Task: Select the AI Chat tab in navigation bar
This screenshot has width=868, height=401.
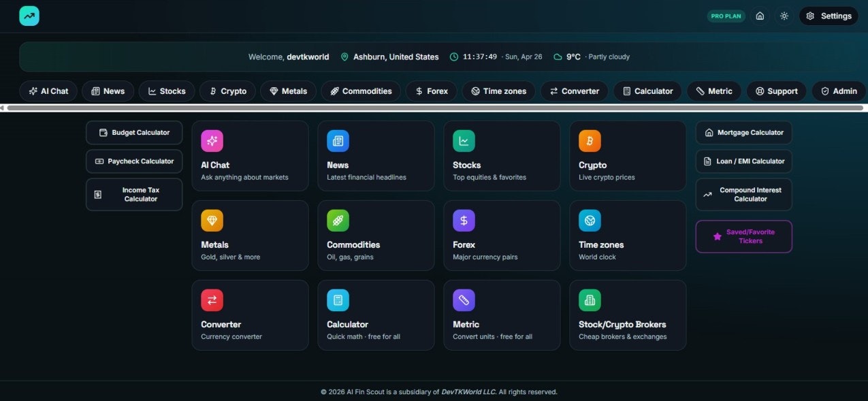Action: 48,91
